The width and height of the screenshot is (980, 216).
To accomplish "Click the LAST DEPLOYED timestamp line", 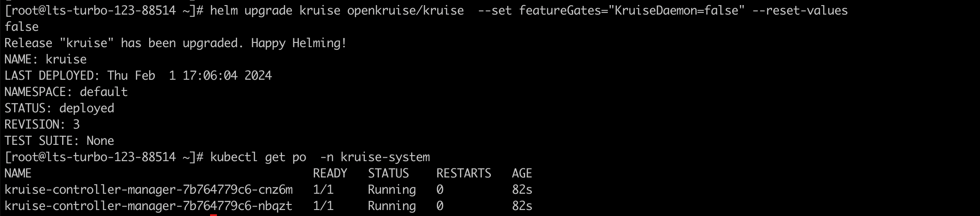I will pos(138,75).
